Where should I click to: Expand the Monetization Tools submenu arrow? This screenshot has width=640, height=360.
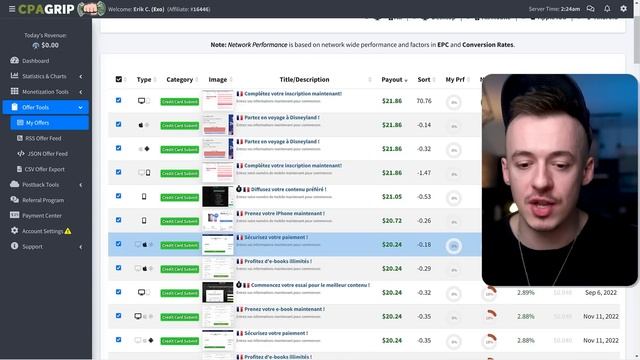coord(81,92)
